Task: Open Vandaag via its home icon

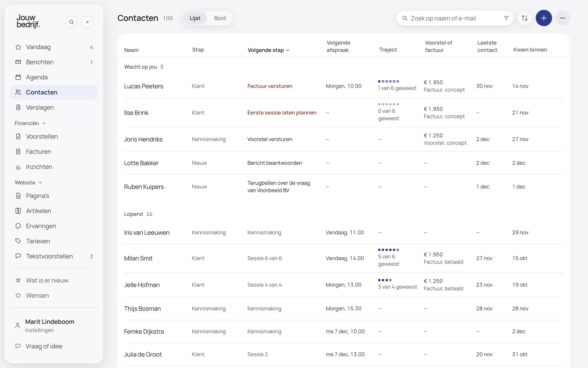Action: pyautogui.click(x=18, y=47)
